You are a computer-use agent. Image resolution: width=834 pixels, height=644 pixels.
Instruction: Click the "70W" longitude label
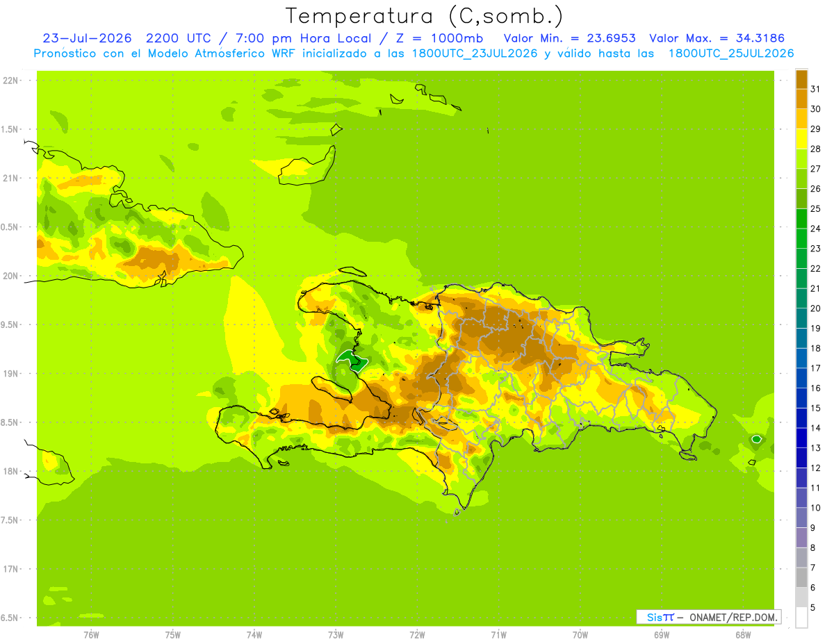click(x=580, y=635)
